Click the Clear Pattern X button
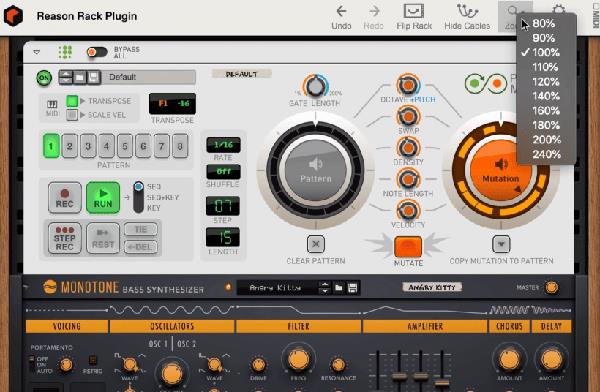The image size is (600, 392). (316, 244)
